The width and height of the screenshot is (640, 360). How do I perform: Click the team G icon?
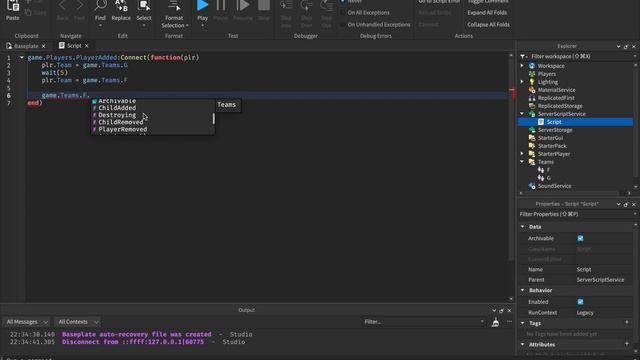coord(541,178)
